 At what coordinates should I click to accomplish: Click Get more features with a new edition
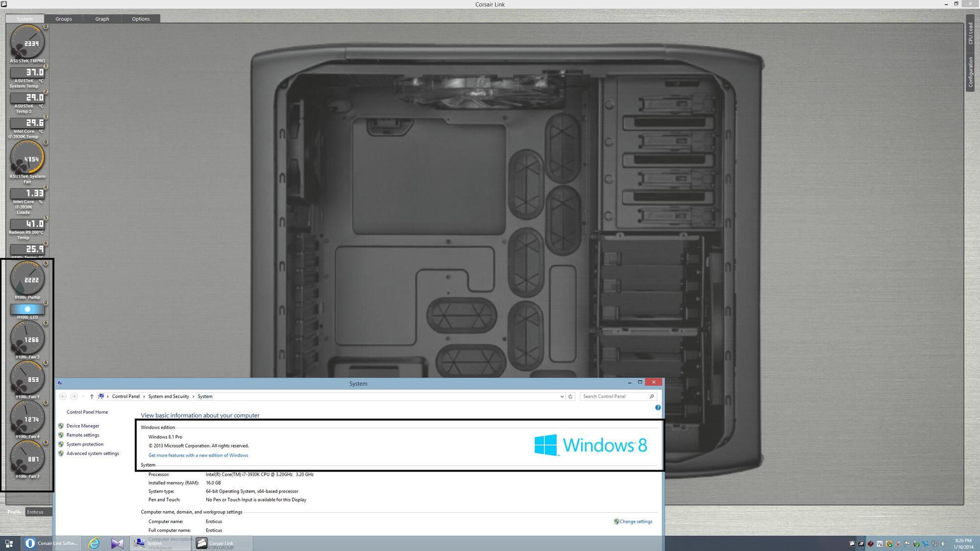pos(198,455)
